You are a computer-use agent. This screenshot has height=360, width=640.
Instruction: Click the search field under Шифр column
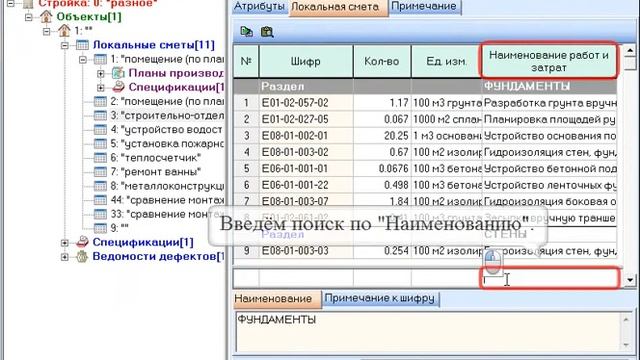pos(306,278)
